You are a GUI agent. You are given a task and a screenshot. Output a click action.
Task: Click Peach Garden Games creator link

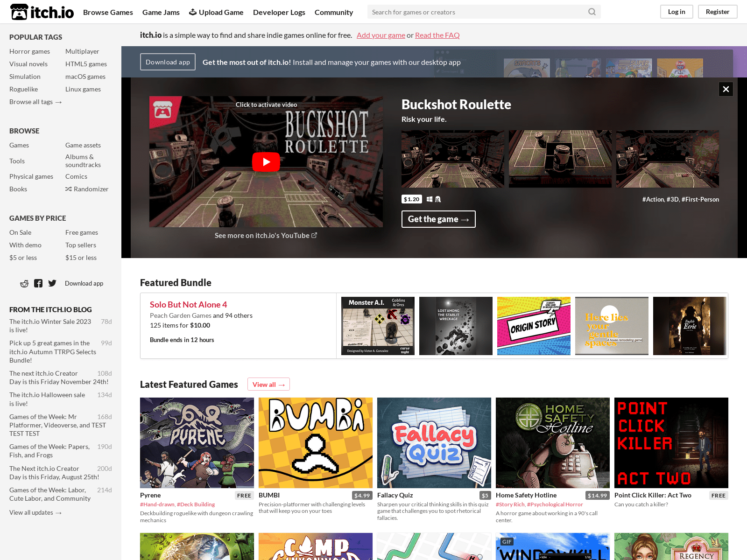(181, 315)
